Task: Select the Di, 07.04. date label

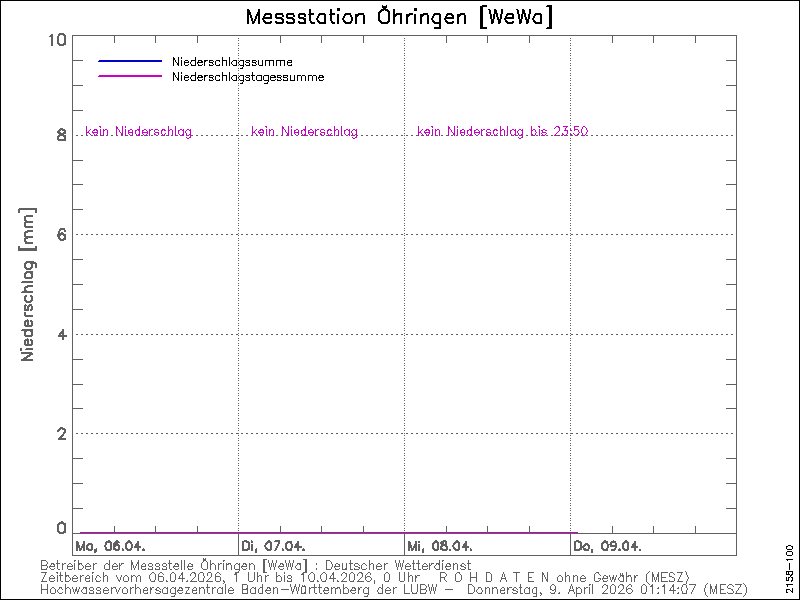Action: 273,546
